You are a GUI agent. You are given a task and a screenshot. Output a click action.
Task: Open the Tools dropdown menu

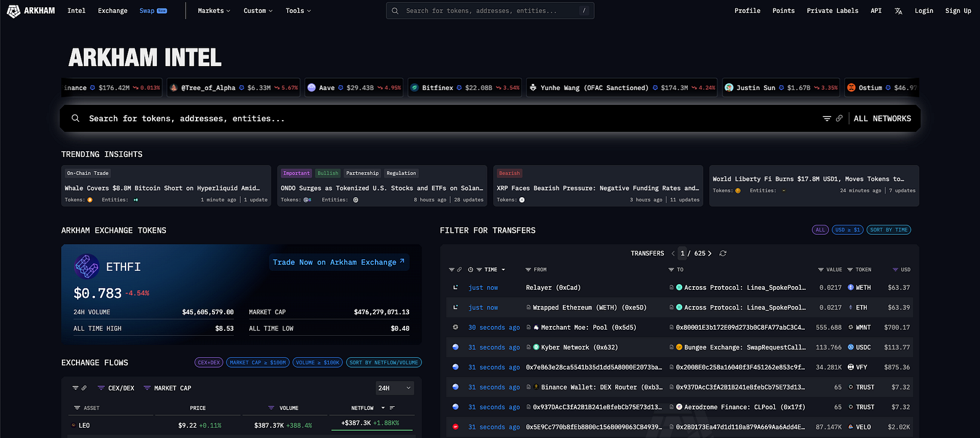click(298, 10)
